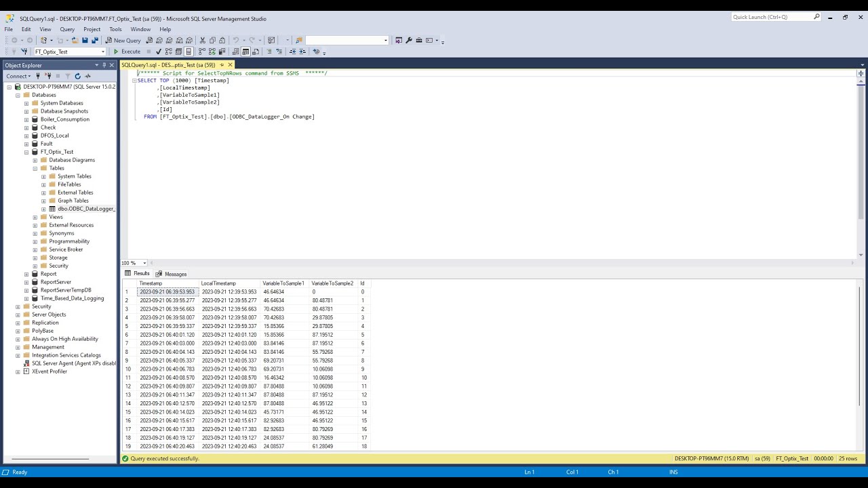Select the Results tab

[137, 274]
